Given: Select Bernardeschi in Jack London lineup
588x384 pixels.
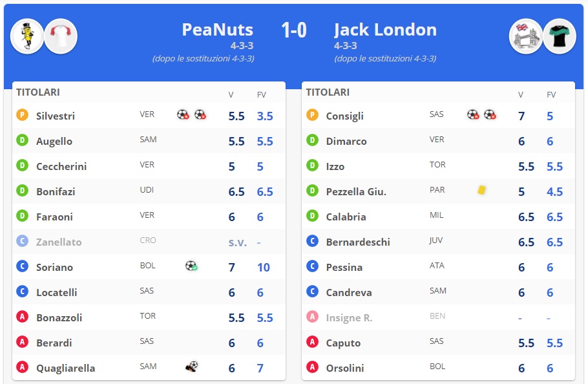Looking at the screenshot, I should click(357, 242).
